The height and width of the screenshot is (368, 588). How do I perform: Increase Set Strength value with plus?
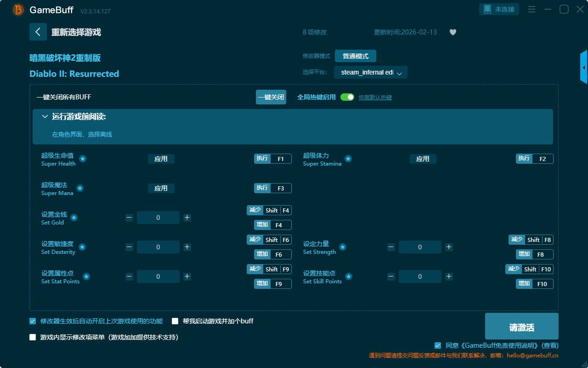point(449,247)
